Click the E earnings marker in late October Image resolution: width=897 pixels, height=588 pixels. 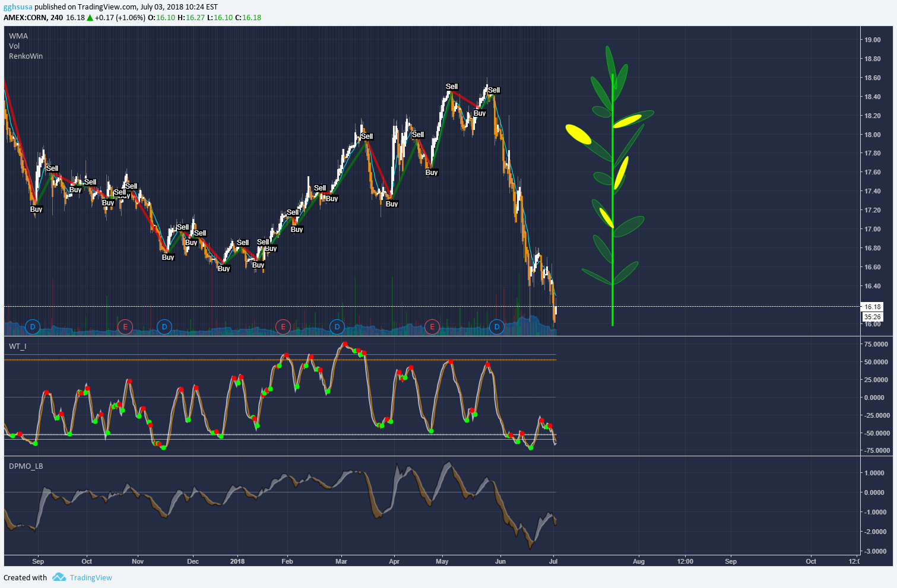pos(125,326)
